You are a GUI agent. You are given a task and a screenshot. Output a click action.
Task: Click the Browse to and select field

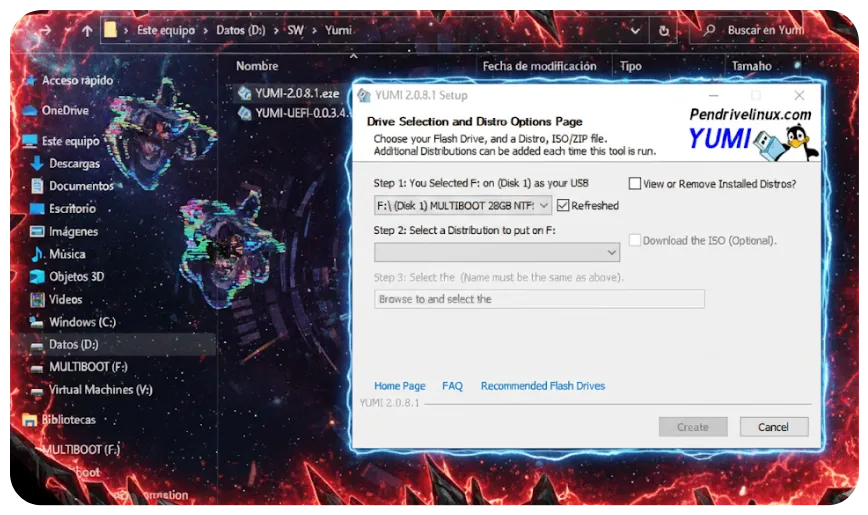539,299
